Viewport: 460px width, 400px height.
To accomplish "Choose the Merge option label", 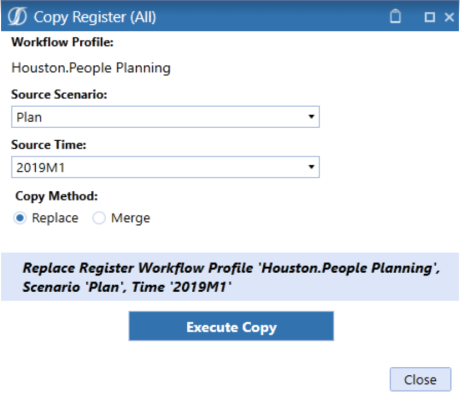I will (131, 218).
